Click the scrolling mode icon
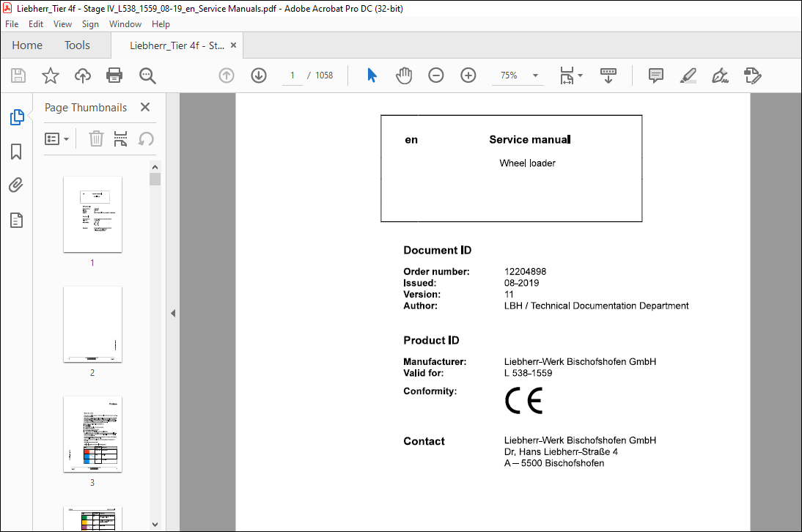Viewport: 802px width, 532px height. 608,75
